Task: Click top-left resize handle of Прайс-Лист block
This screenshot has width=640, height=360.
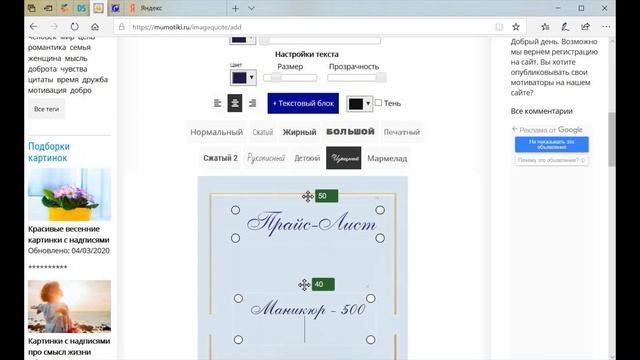Action: pos(236,210)
